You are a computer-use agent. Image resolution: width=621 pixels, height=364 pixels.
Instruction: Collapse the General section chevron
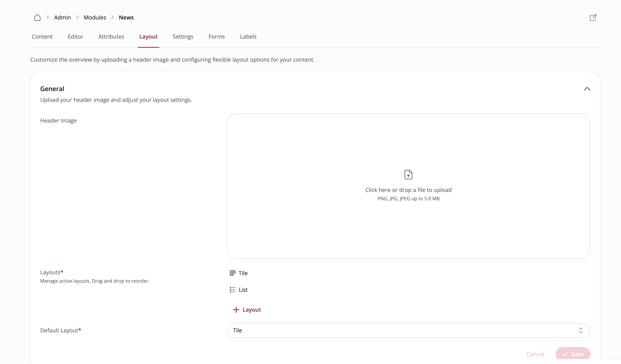point(587,89)
